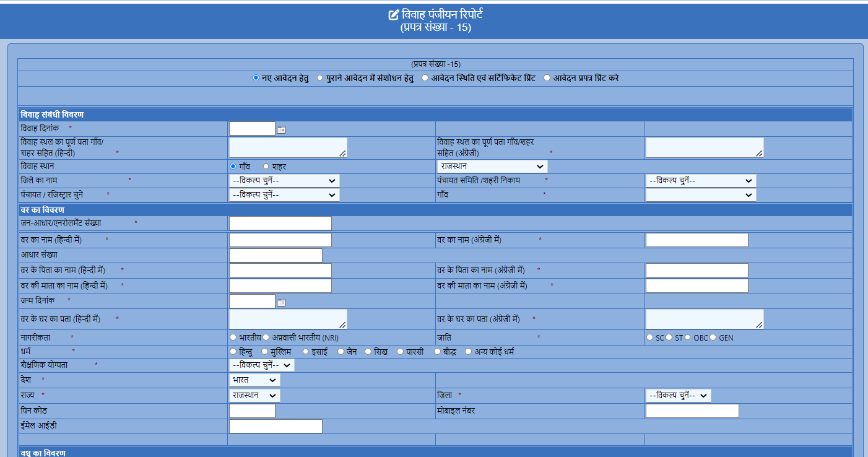Choose आवेदन स्थिति एवं सर्टिफिकेट प्रिंट option

pyautogui.click(x=425, y=78)
